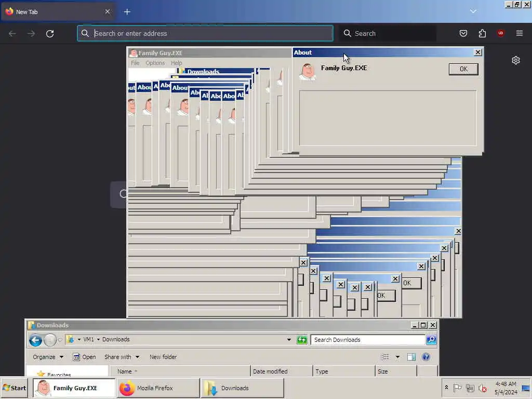The width and height of the screenshot is (532, 399).
Task: Open the File menu in Family Guy.EXE
Action: point(135,63)
